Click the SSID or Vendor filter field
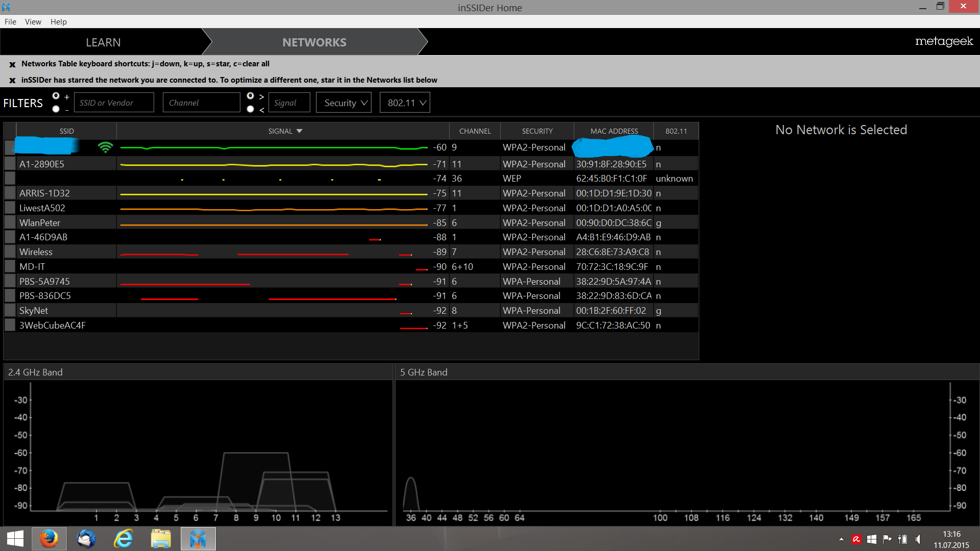 tap(114, 103)
